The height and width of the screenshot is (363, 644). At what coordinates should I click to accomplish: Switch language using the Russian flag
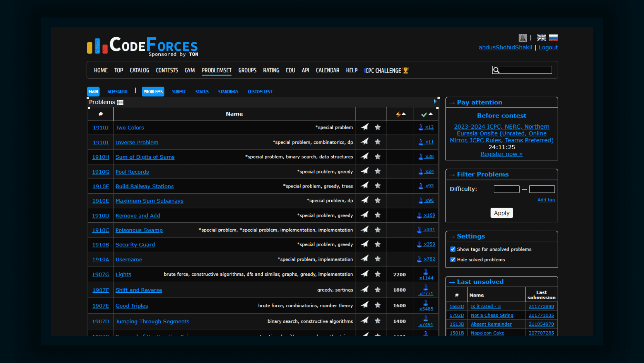(x=553, y=38)
